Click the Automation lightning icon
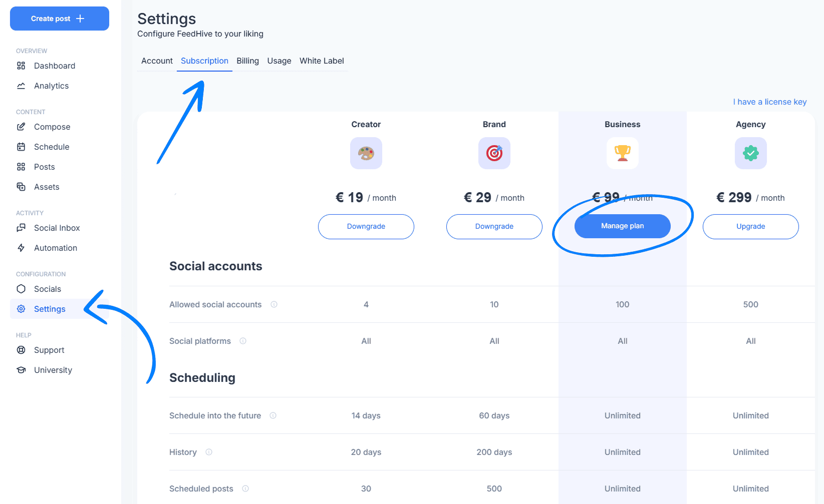This screenshot has width=824, height=504. pos(21,248)
